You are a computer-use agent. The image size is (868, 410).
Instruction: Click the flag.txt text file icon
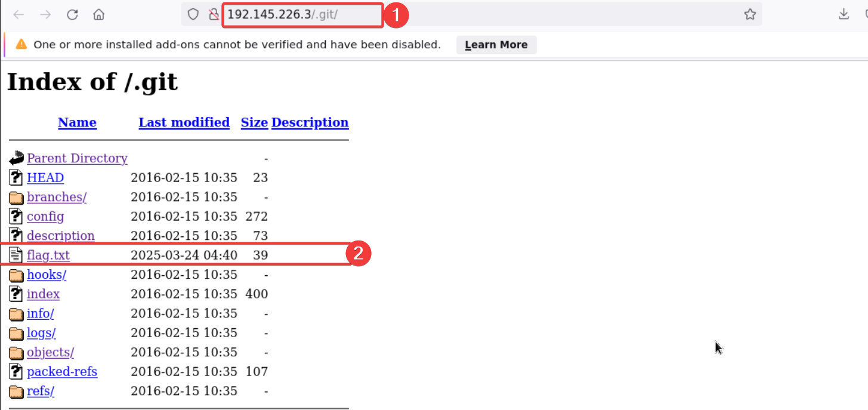pos(16,255)
